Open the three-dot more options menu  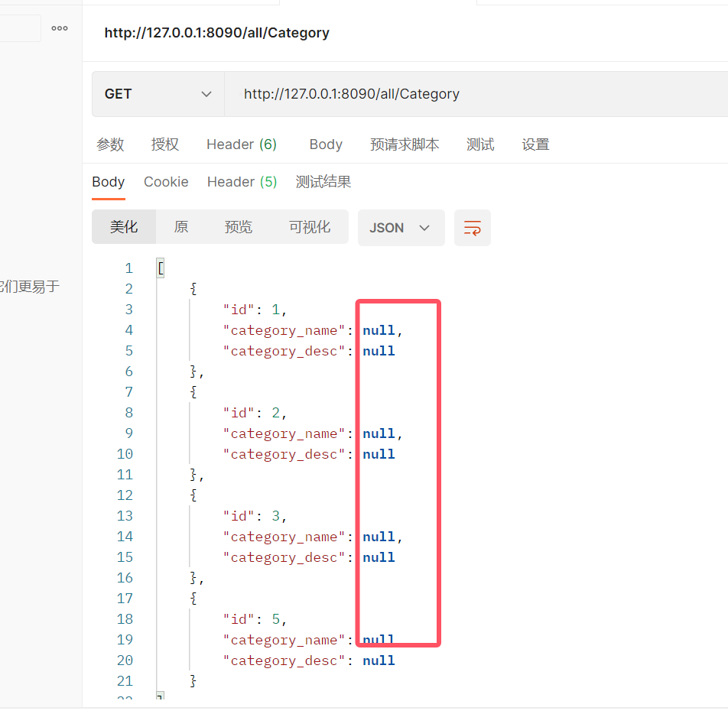click(x=60, y=28)
